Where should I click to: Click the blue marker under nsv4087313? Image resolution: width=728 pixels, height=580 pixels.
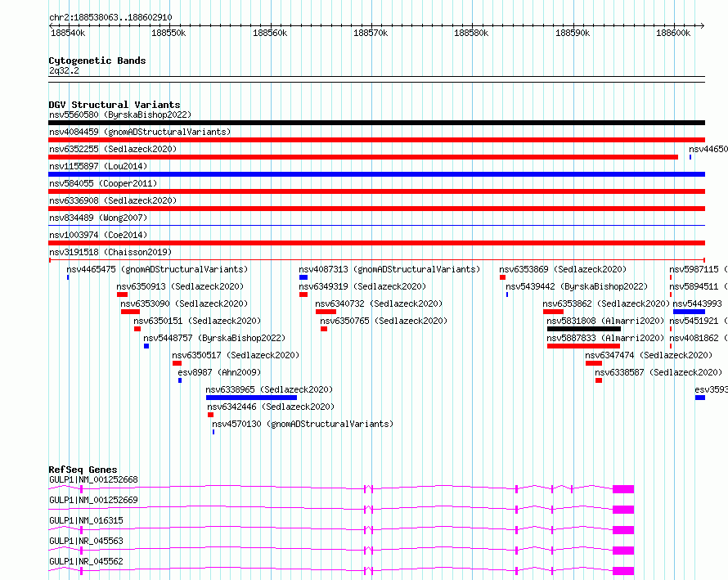pos(303,277)
